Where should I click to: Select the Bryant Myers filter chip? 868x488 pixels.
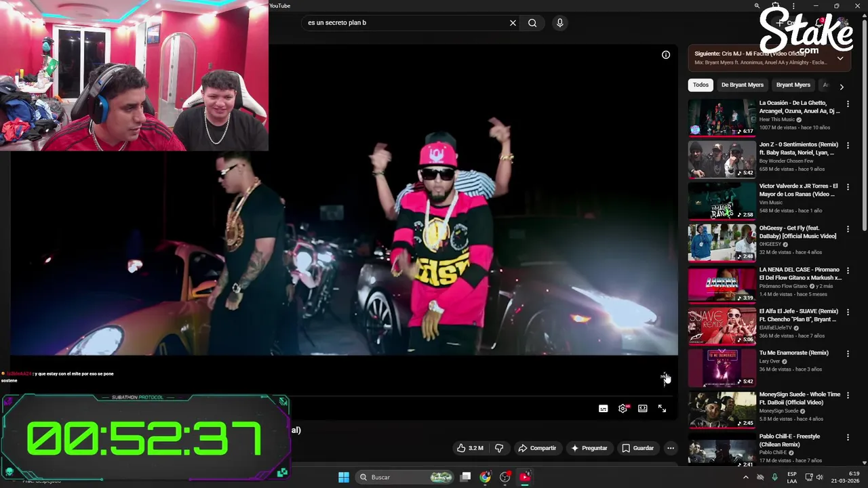793,85
